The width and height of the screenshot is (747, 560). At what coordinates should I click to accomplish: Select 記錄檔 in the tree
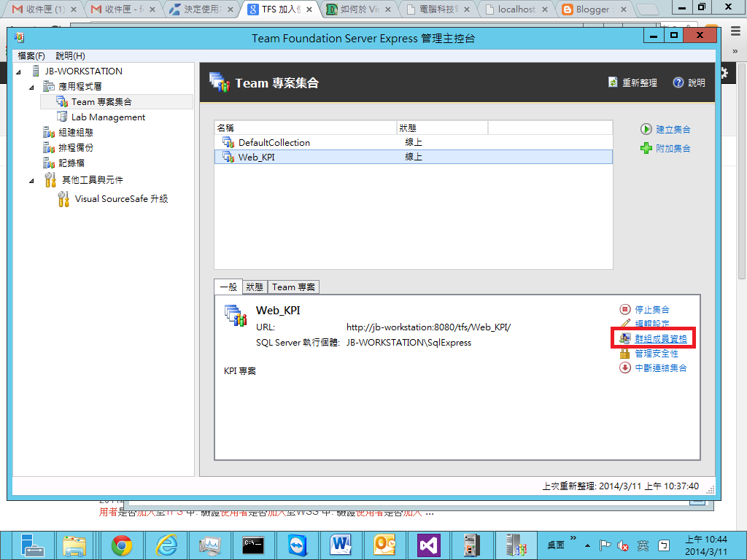tap(71, 163)
